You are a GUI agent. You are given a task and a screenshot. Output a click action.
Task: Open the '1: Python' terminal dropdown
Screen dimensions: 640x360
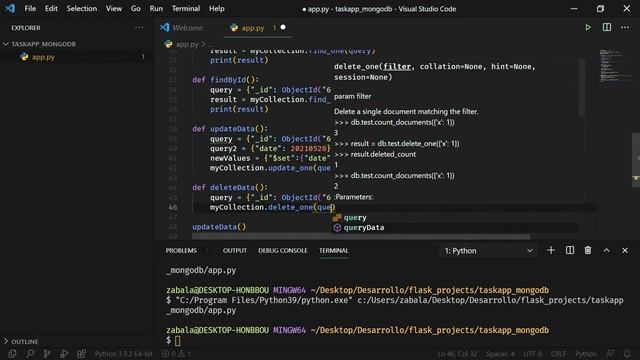(x=488, y=251)
